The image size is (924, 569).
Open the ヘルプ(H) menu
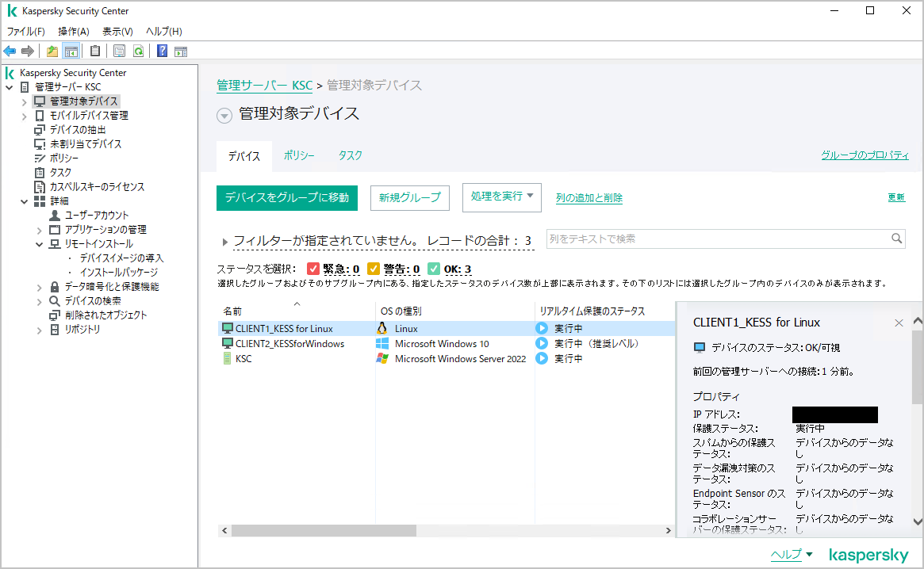click(164, 31)
